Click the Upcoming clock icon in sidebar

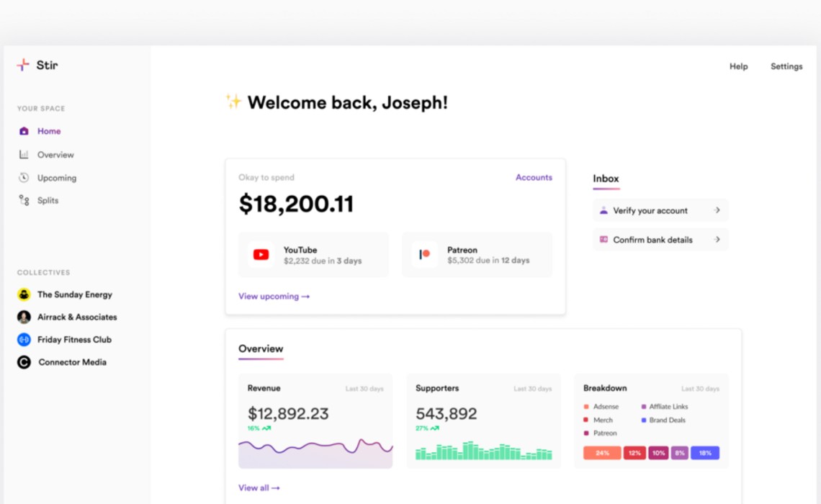24,178
